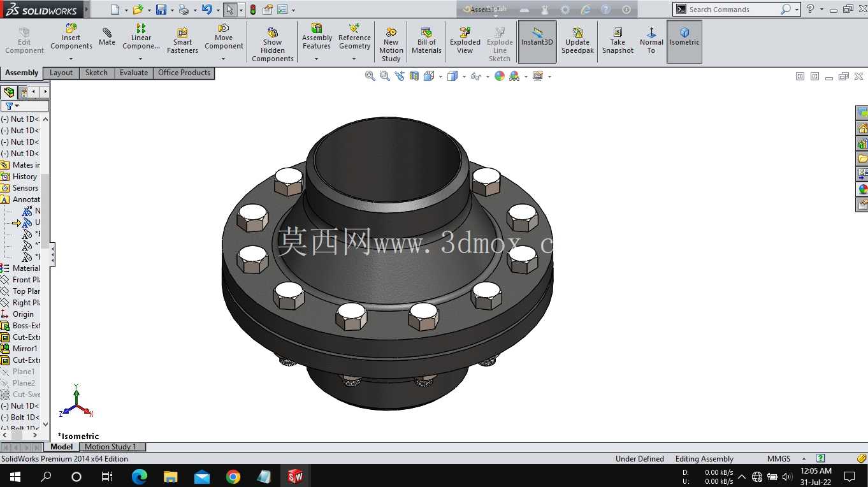The height and width of the screenshot is (487, 868).
Task: Click the Insert Components tool
Action: 71,37
